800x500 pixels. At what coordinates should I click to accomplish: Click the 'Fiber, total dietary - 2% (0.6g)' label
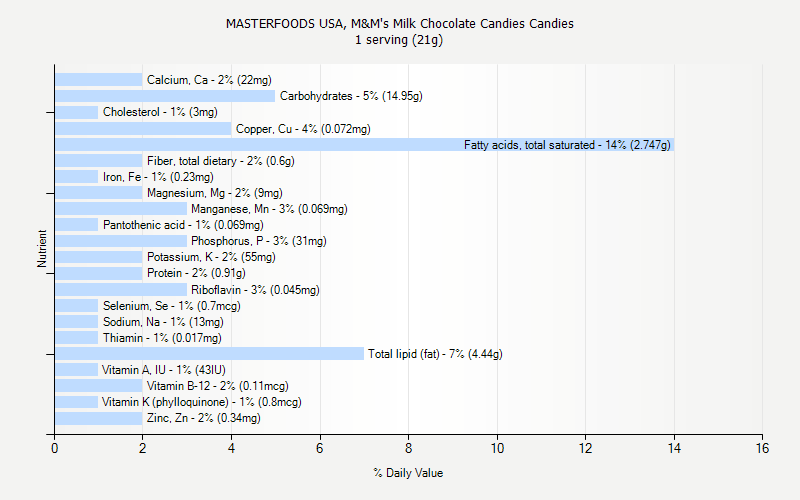coord(221,161)
